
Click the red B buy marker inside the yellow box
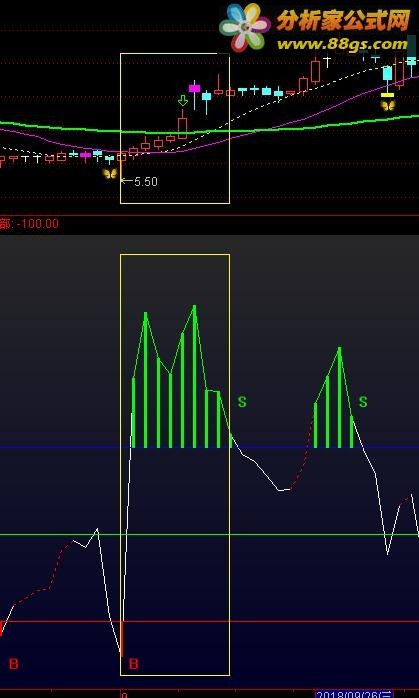click(133, 664)
